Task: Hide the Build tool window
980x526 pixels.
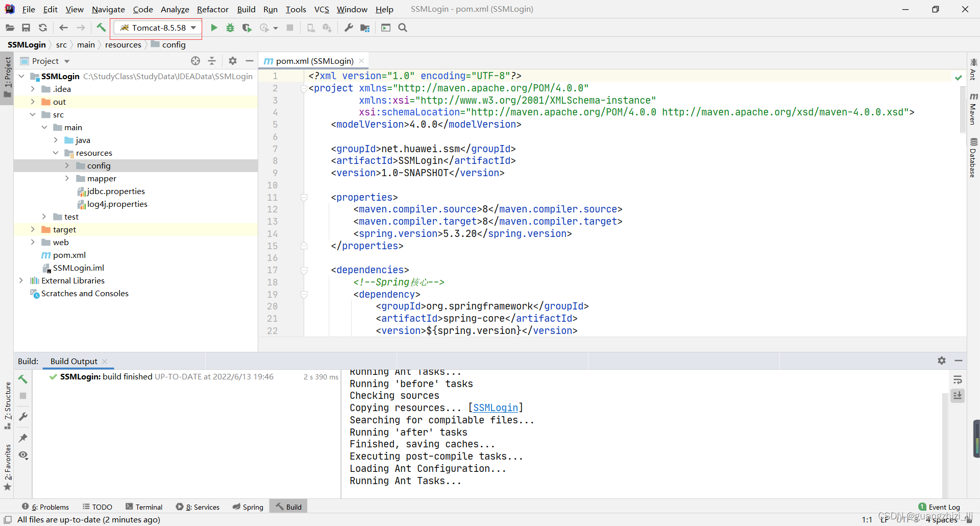Action: pyautogui.click(x=959, y=361)
